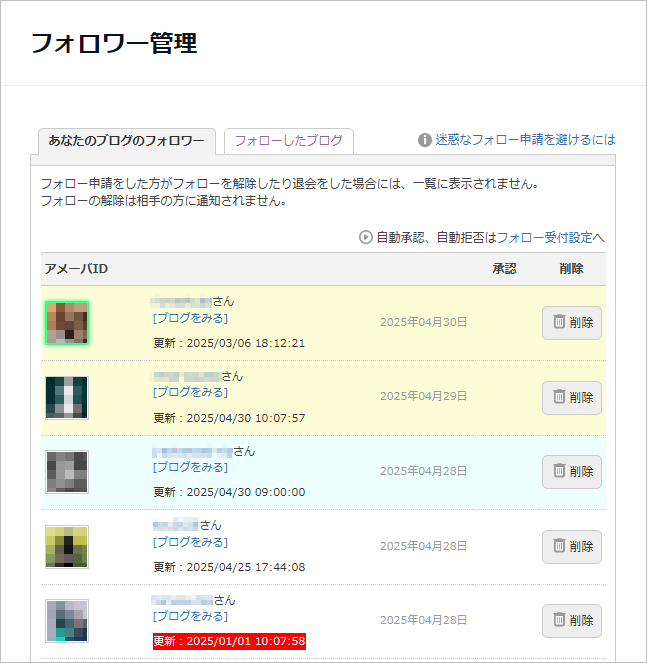The image size is (647, 663).
Task: Delete the follower dated 2025年04月29日
Action: [x=572, y=397]
